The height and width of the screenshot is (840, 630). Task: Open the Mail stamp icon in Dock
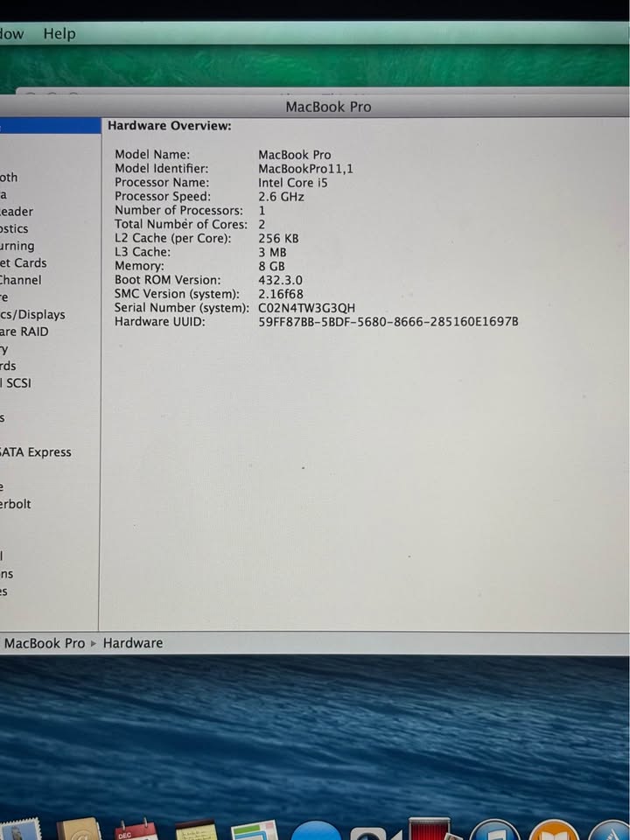pyautogui.click(x=19, y=829)
